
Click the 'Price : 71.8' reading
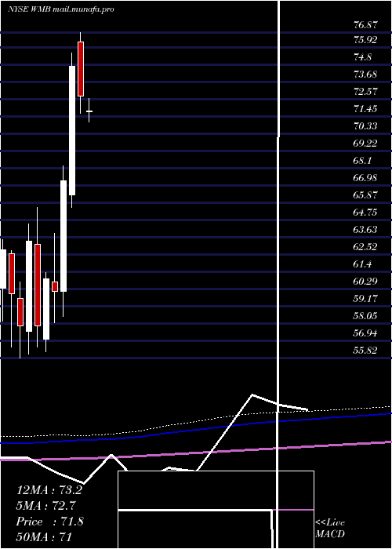click(49, 522)
